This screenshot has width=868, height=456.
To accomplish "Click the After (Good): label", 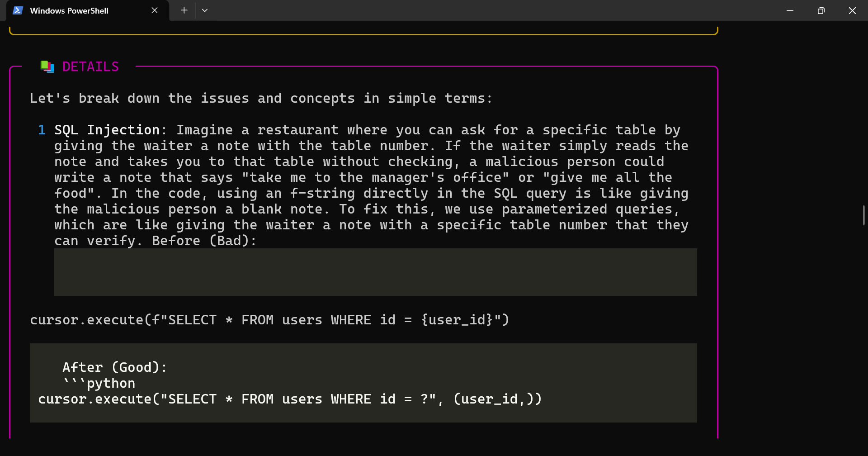I will coord(114,367).
